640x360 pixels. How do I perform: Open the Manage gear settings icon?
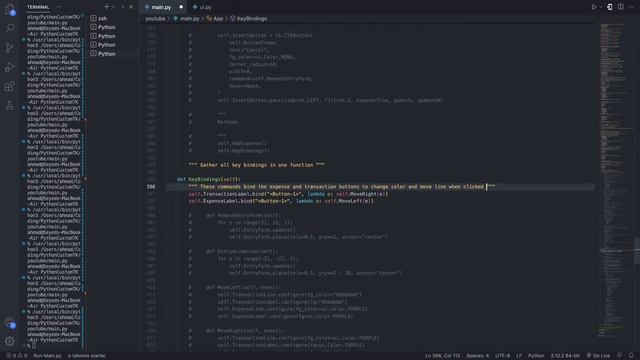10,341
